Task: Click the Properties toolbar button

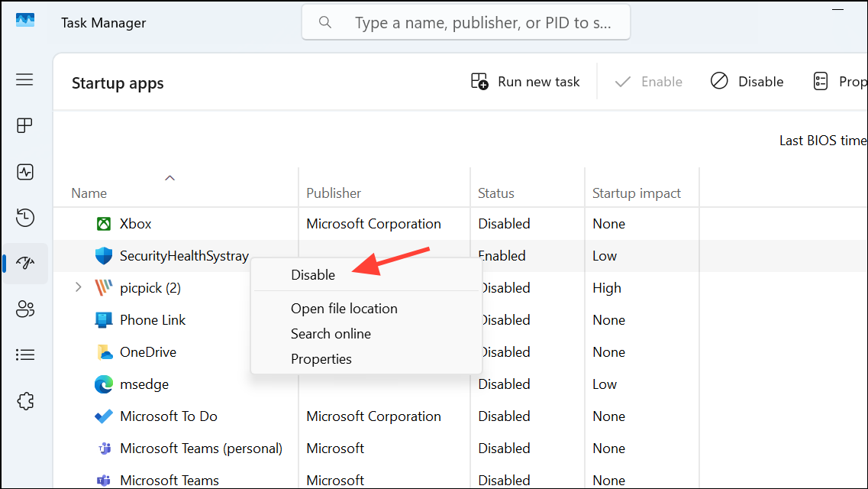Action: coord(840,82)
